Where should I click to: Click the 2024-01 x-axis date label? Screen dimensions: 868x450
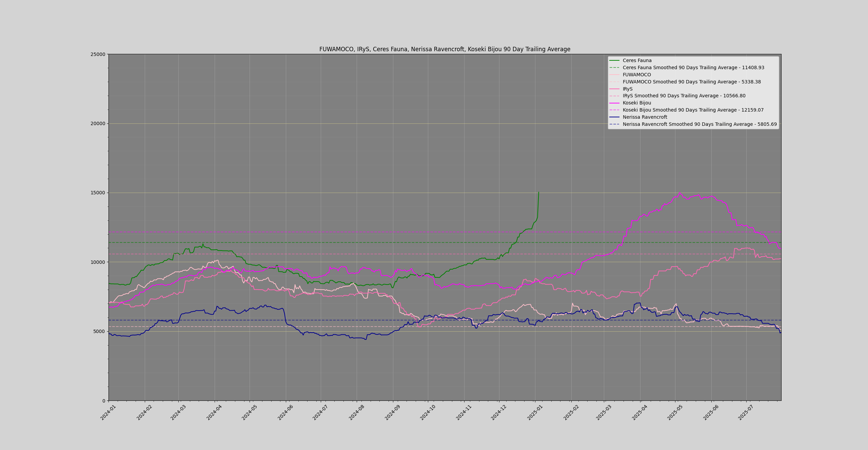tap(107, 413)
